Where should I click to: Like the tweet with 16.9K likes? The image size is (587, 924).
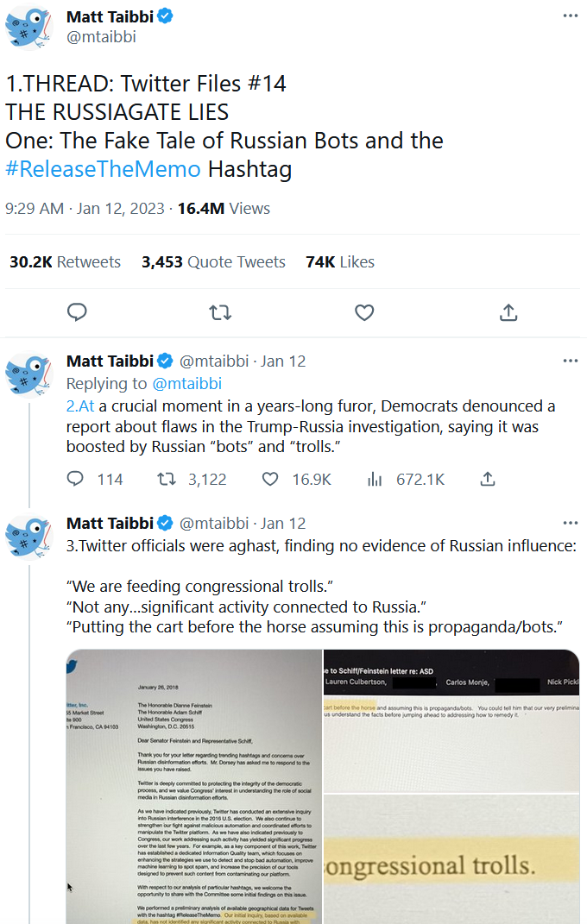tap(271, 479)
